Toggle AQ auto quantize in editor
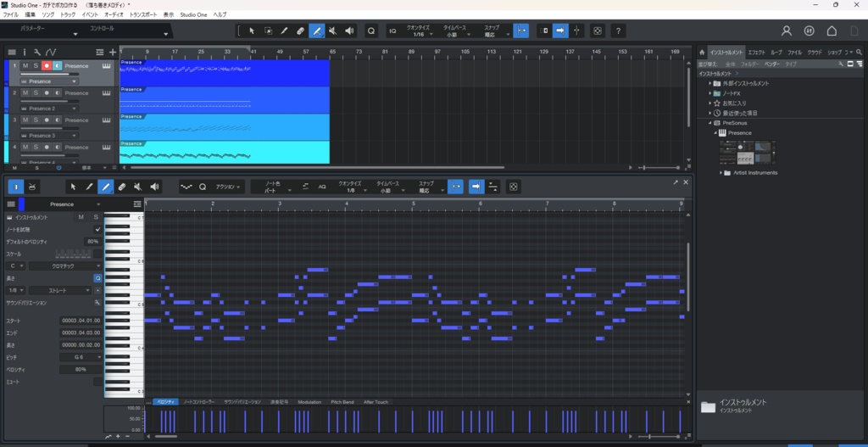Screen dimensions: 868x447 321,187
